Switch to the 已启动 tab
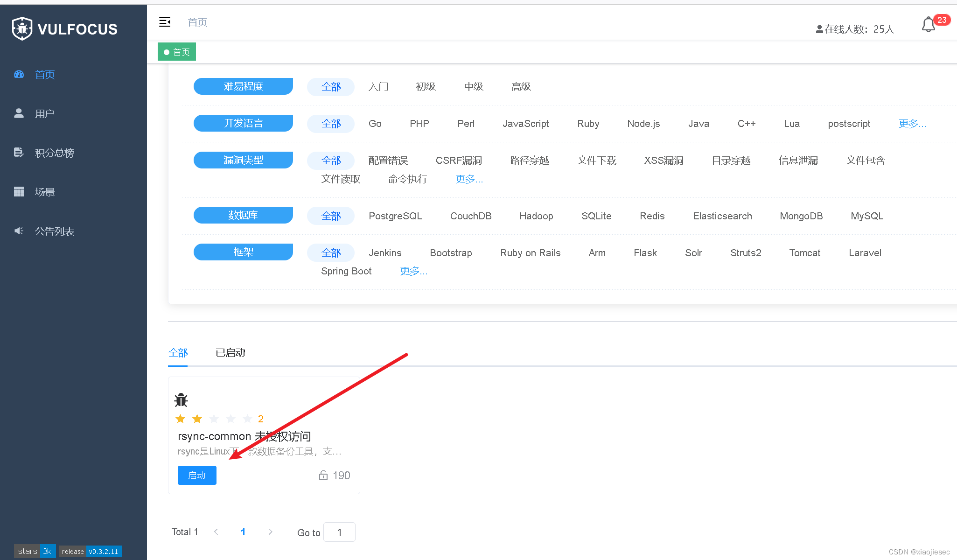957x560 pixels. [230, 352]
